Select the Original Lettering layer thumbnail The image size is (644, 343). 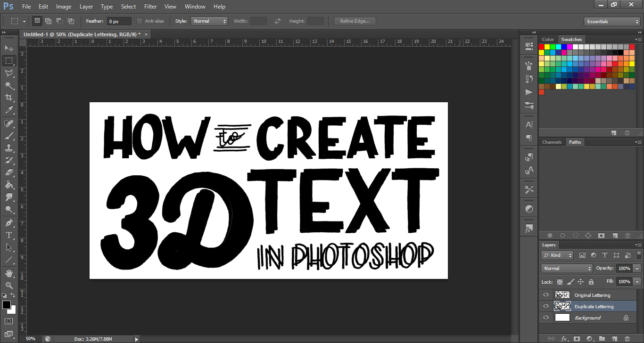pyautogui.click(x=562, y=295)
